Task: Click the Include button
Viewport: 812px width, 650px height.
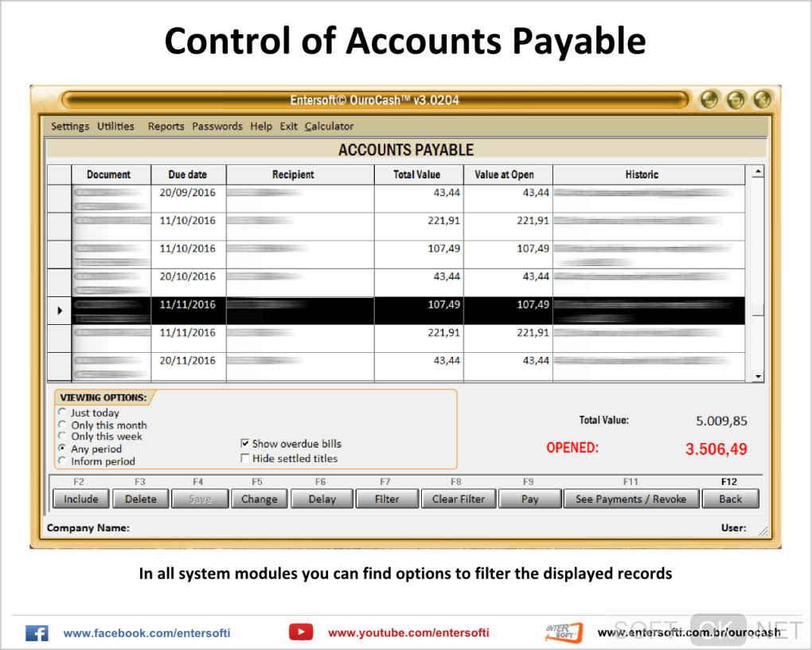Action: click(x=80, y=499)
